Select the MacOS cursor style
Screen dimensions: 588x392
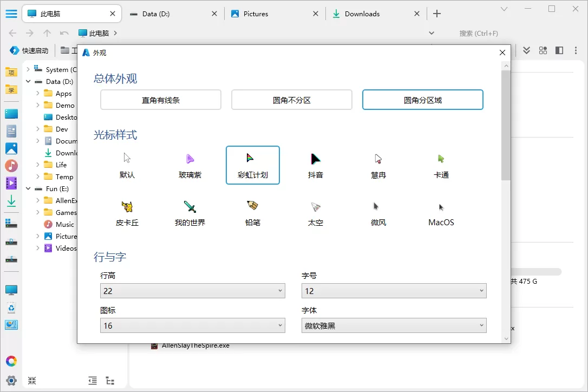tap(440, 212)
